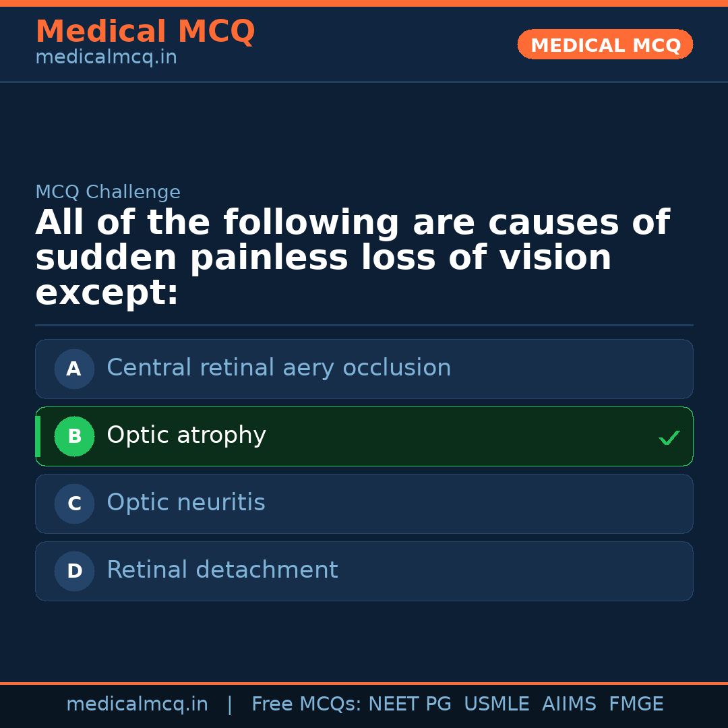Click the orange MEDICAL MCQ badge

[605, 44]
